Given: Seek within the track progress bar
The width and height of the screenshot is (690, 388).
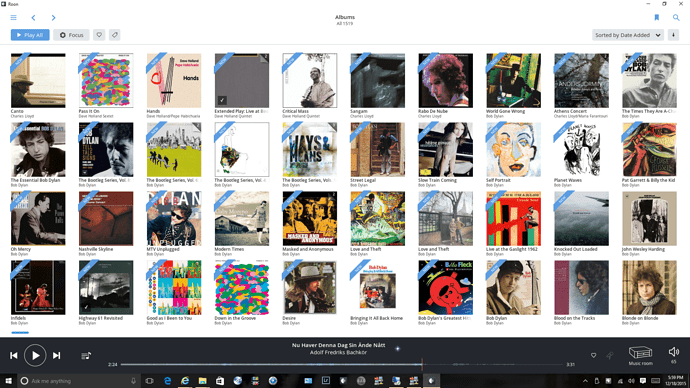Looking at the screenshot, I should [341, 364].
